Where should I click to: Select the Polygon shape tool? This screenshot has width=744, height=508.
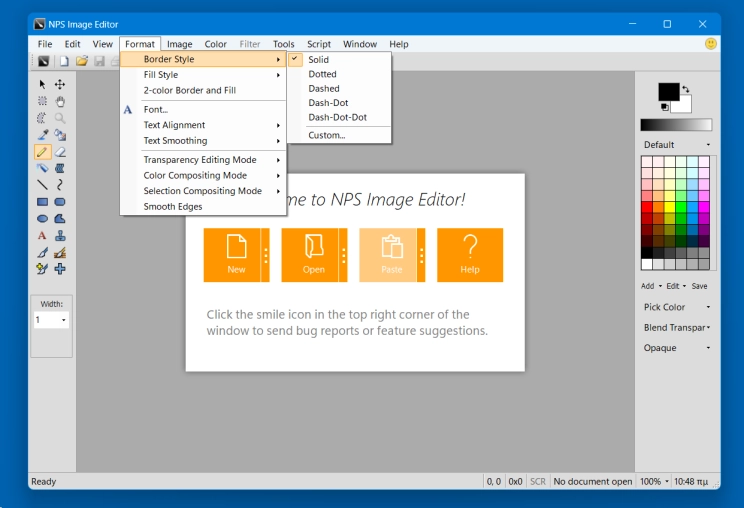point(60,219)
